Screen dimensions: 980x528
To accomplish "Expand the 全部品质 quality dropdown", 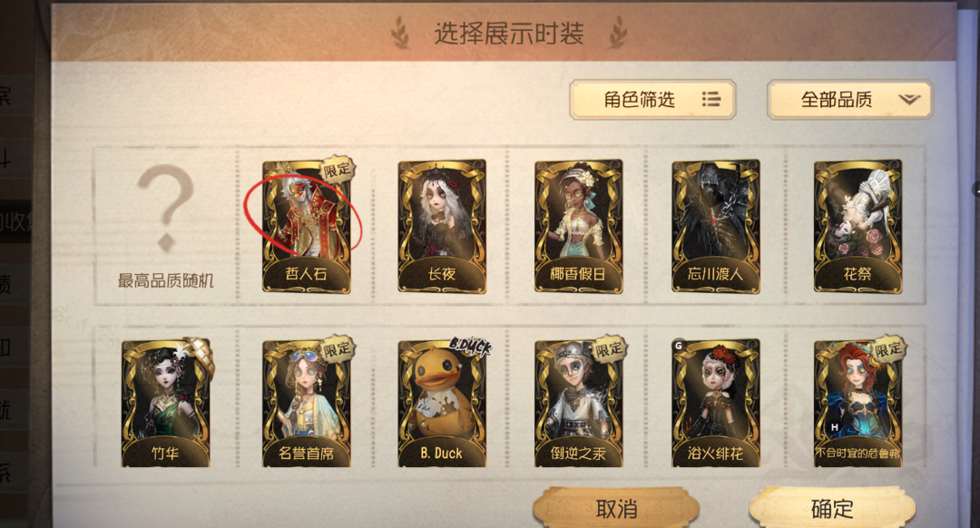I will click(850, 100).
